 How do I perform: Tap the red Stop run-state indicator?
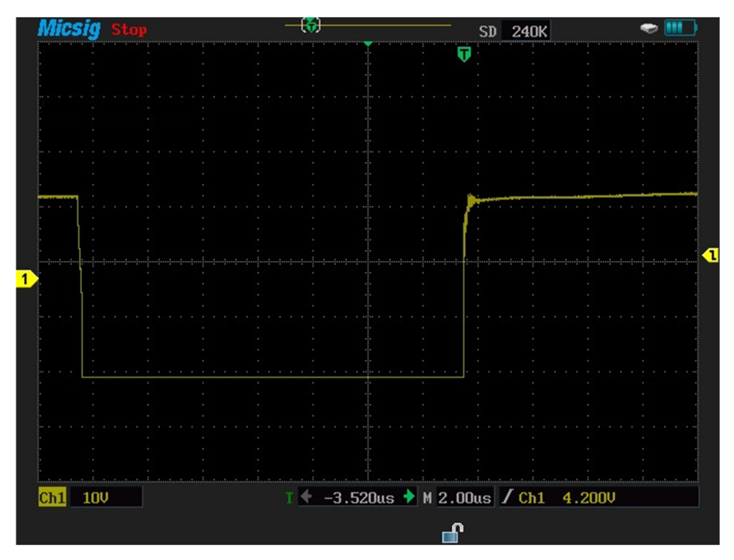[129, 30]
